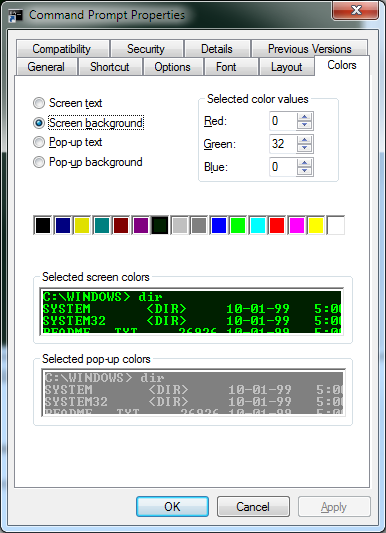
Task: Choose the bright blue color swatch
Action: [219, 225]
